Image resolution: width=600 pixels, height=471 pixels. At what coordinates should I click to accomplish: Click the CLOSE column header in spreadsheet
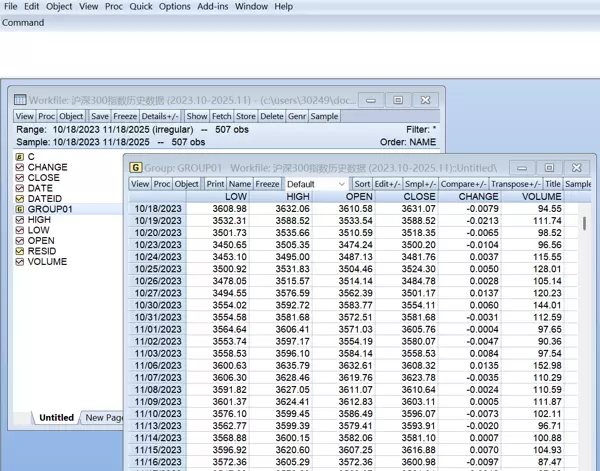tap(420, 197)
